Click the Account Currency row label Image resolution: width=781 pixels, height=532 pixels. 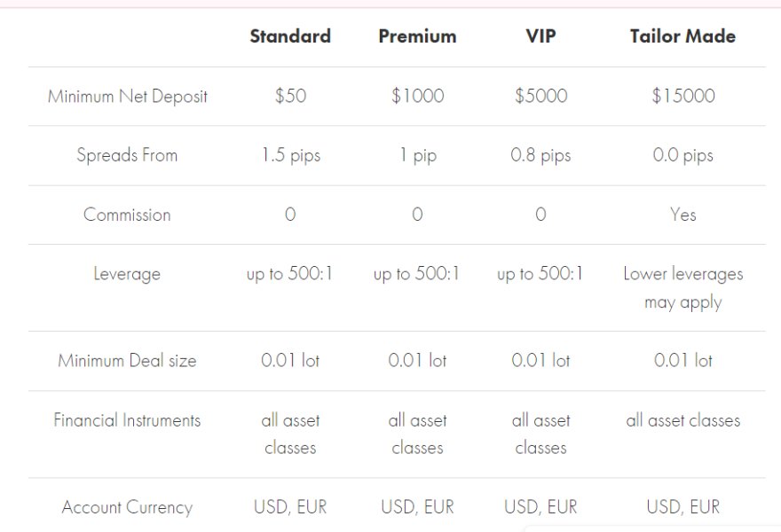pos(127,507)
